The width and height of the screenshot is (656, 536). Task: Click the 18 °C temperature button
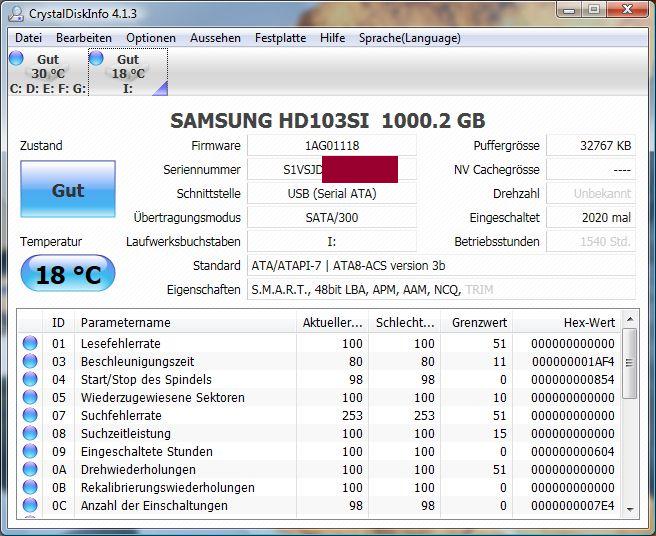68,274
